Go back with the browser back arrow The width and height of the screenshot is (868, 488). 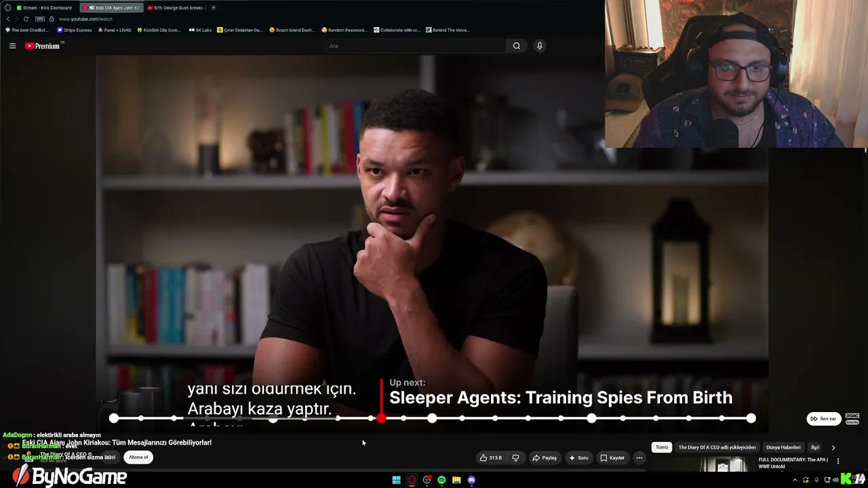(x=8, y=19)
